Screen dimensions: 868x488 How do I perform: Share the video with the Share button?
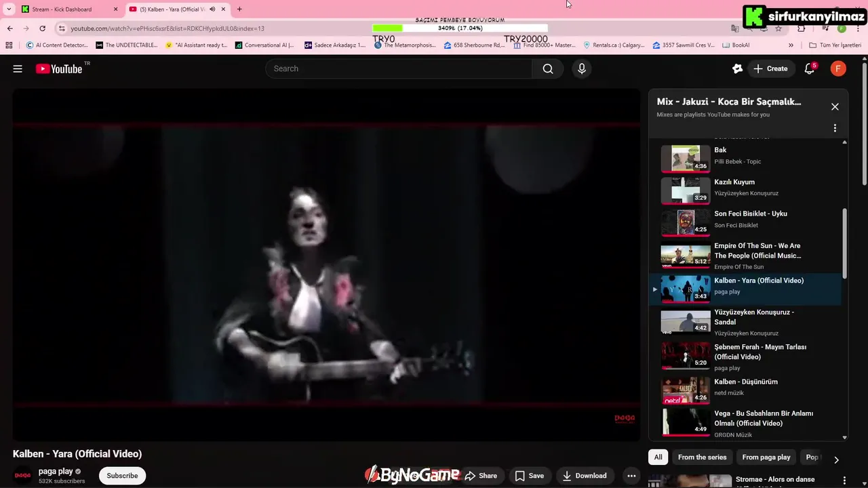(x=481, y=476)
